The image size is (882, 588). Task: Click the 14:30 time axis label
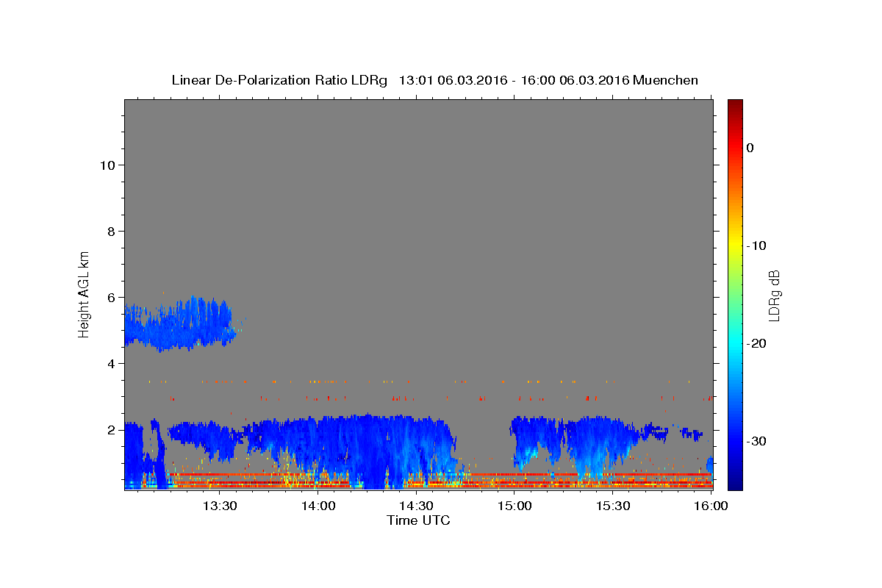416,506
